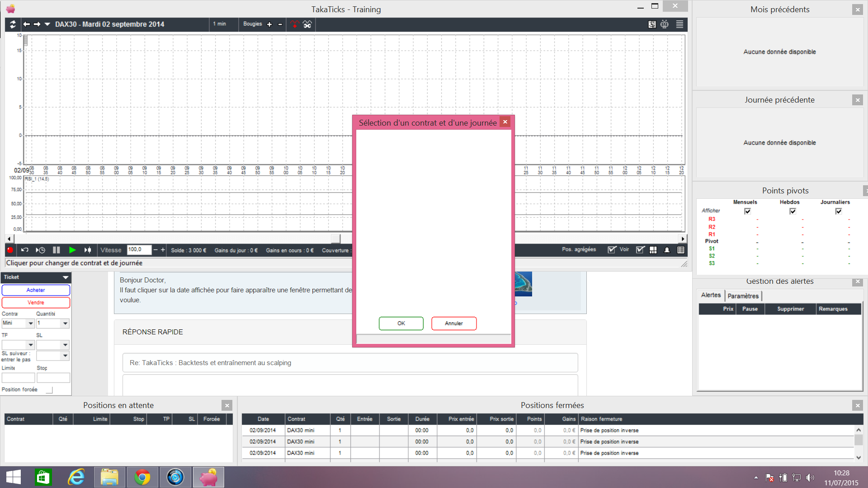Click the red record icon

[x=10, y=250]
